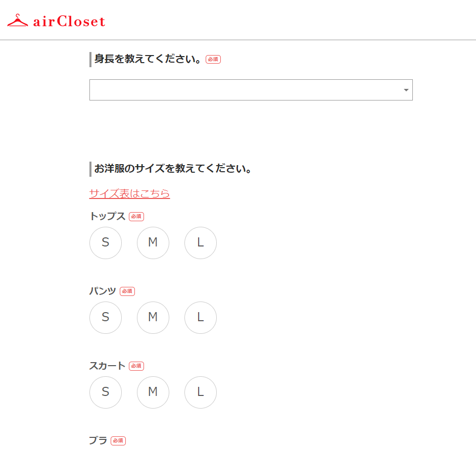The width and height of the screenshot is (476, 451).
Task: Click the dropdown arrow on height field
Action: (x=406, y=90)
